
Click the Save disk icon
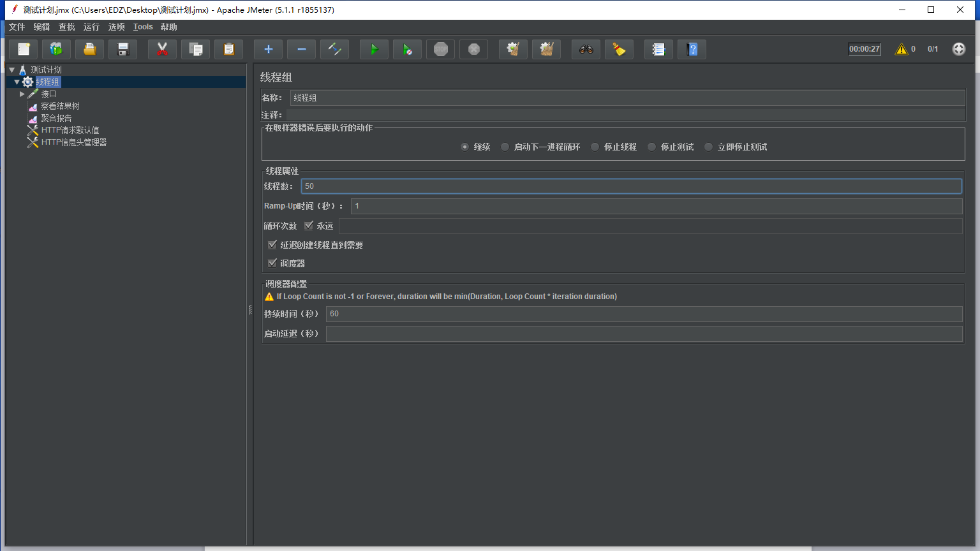[x=123, y=49]
